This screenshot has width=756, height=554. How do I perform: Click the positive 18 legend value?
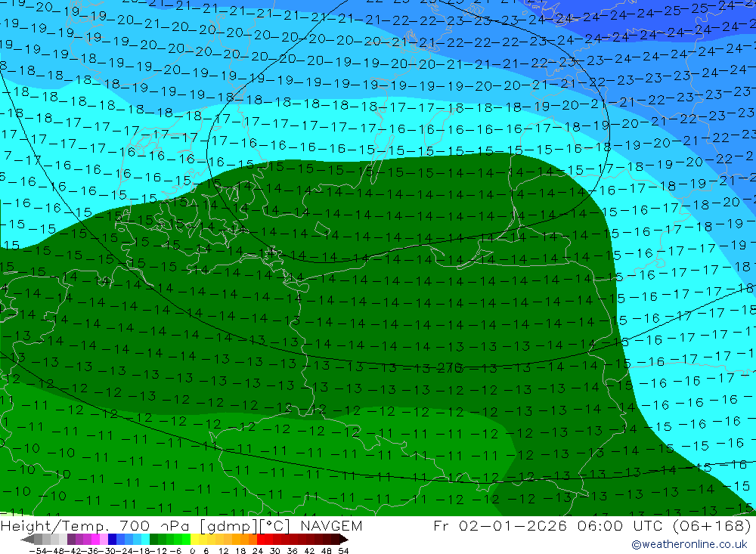click(240, 551)
